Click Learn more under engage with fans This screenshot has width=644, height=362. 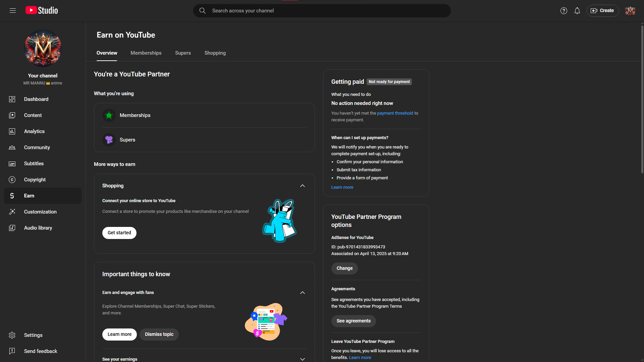(x=119, y=335)
